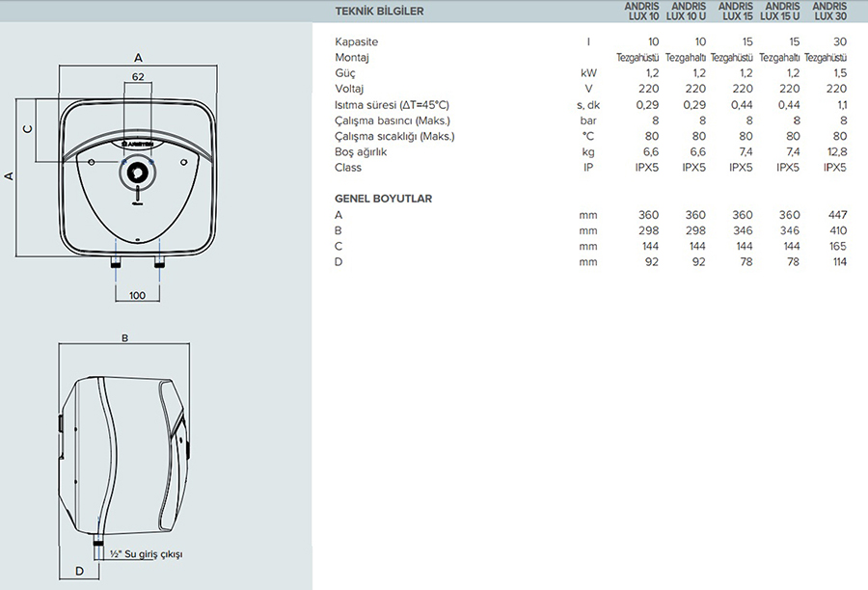Image resolution: width=868 pixels, height=590 pixels.
Task: Click the B dimension label above side drawing
Action: pos(125,338)
